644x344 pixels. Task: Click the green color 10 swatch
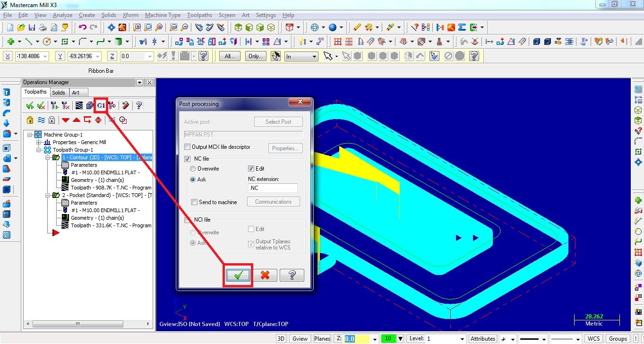coord(388,339)
